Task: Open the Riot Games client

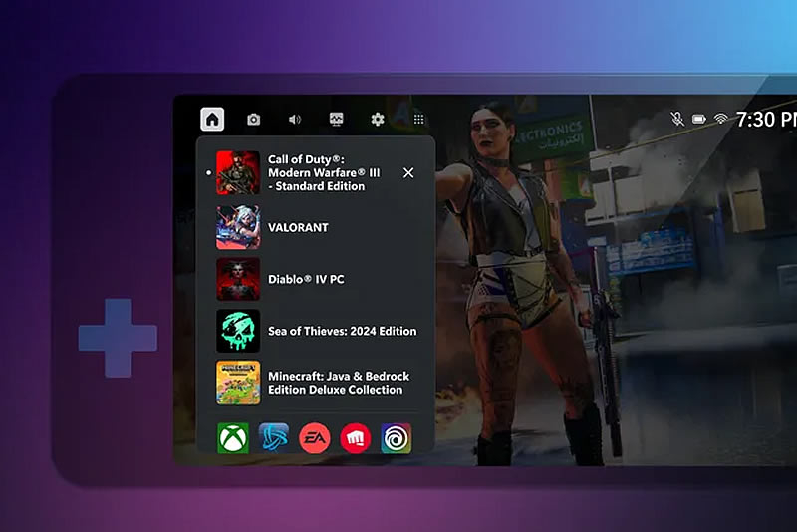Action: pyautogui.click(x=356, y=438)
